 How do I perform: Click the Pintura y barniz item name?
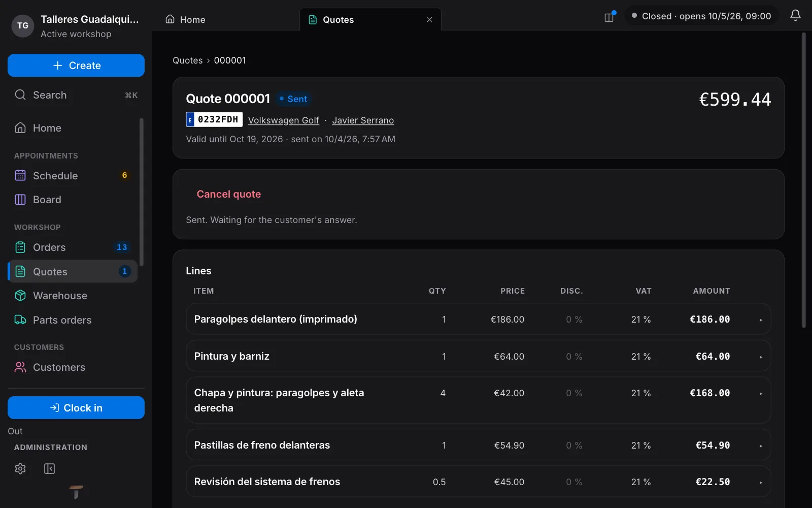(232, 356)
